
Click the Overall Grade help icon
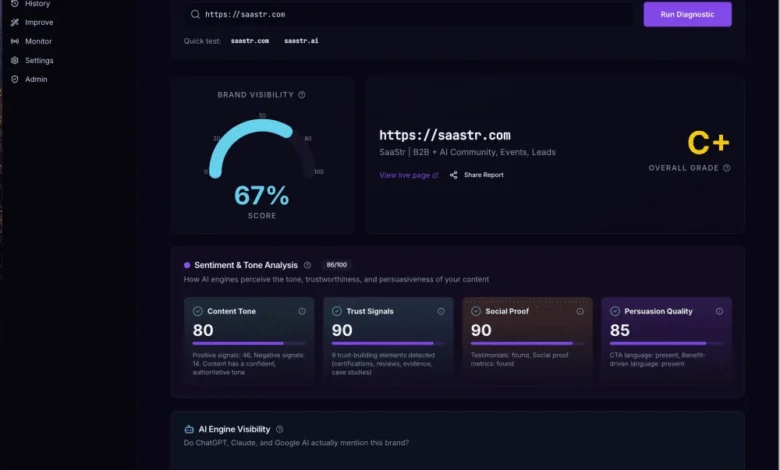coord(727,168)
